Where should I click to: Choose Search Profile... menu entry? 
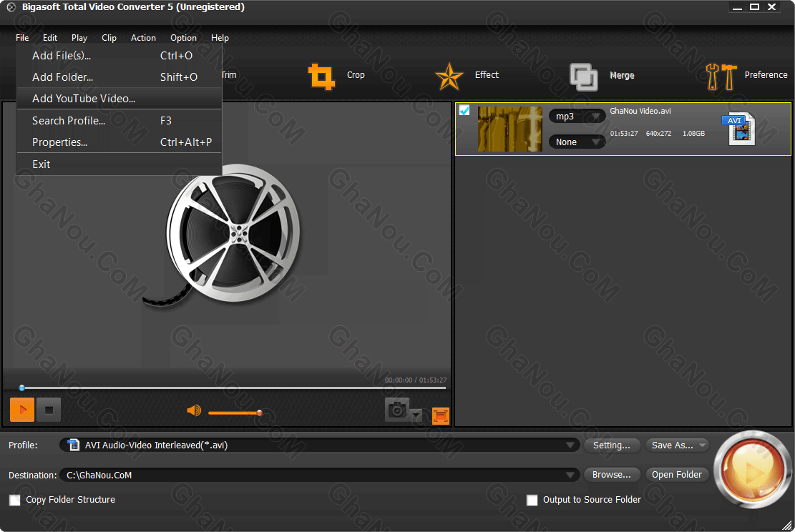[120, 121]
